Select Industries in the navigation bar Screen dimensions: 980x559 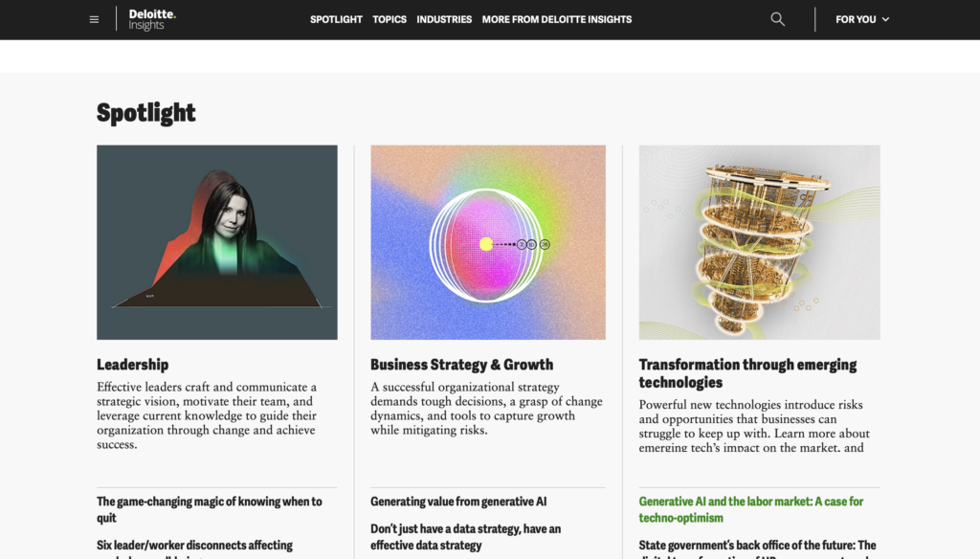[444, 19]
